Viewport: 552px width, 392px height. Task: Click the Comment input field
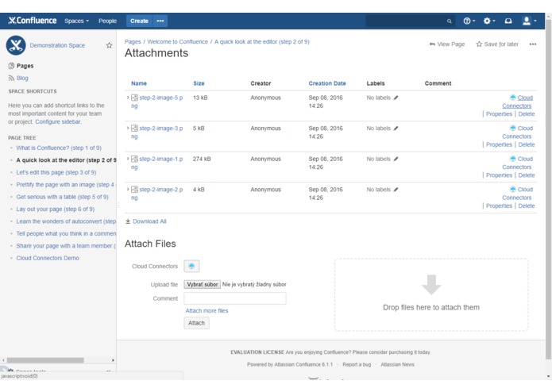point(235,298)
